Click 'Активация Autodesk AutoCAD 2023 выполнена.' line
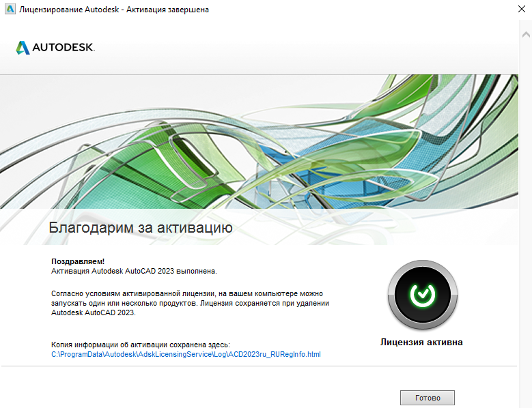This screenshot has width=532, height=408. (134, 271)
